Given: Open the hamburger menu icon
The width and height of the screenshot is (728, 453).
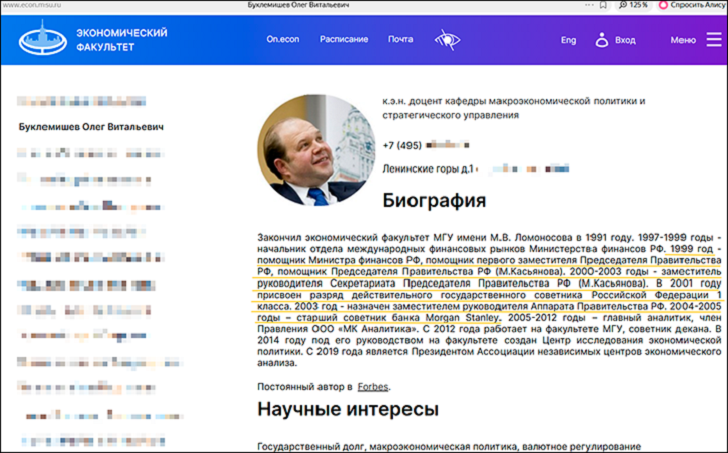Looking at the screenshot, I should 714,40.
